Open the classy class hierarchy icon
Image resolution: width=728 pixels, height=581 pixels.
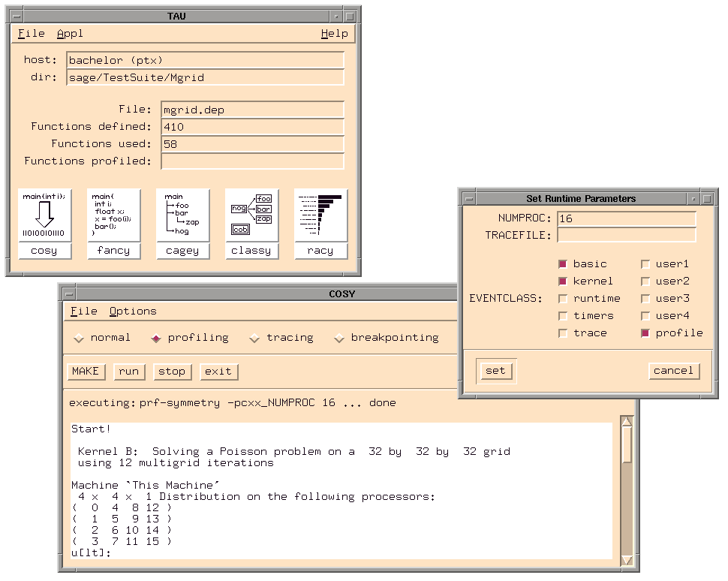[x=251, y=215]
